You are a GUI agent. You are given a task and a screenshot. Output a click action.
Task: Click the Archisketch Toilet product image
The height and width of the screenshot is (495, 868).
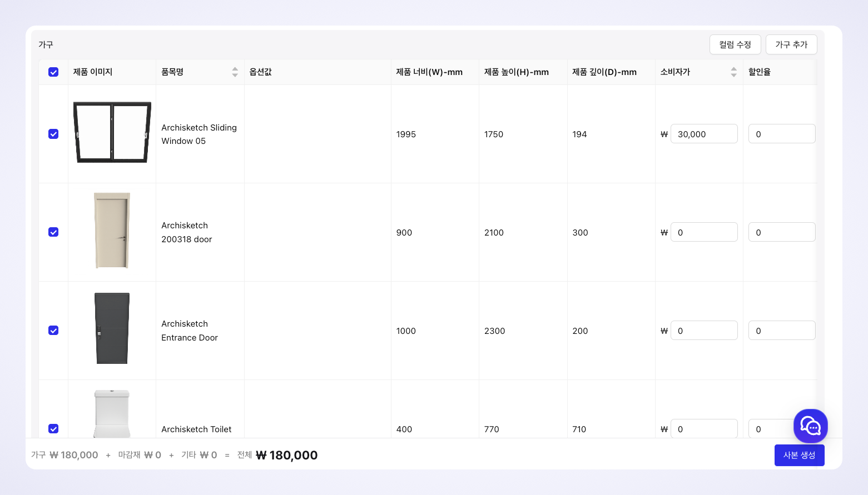tap(112, 413)
